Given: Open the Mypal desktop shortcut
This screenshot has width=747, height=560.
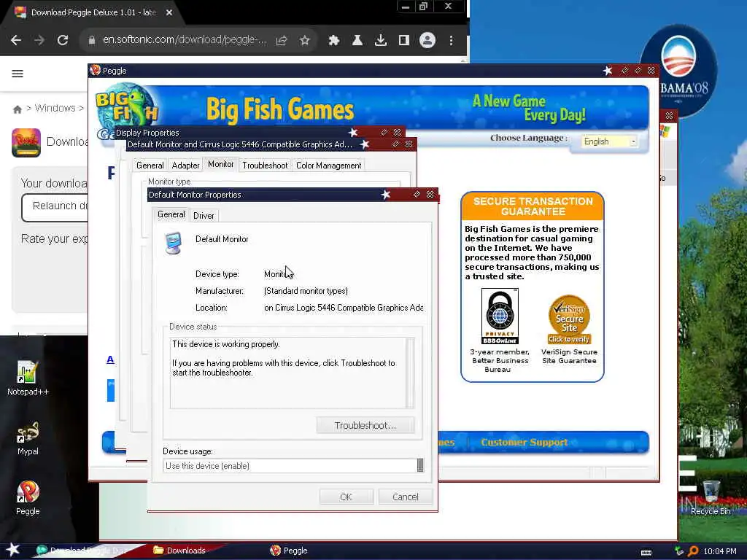Looking at the screenshot, I should [x=28, y=438].
